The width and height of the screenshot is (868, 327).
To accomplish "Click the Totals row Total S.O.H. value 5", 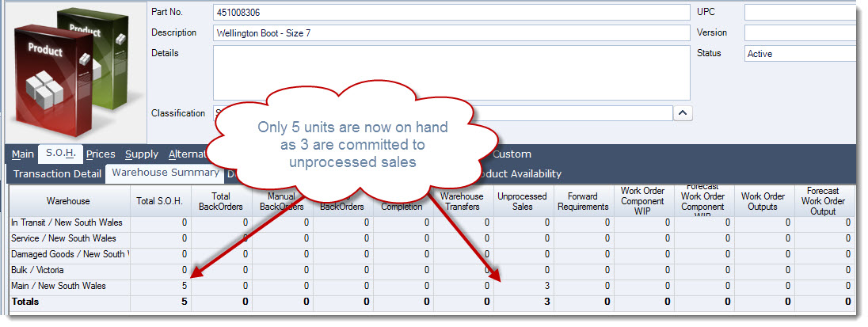I will 184,302.
